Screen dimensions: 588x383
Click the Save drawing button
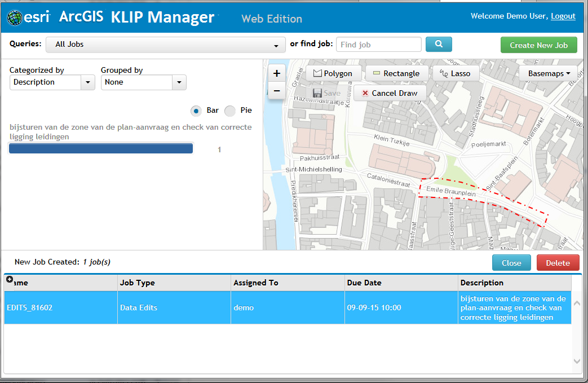click(x=326, y=93)
